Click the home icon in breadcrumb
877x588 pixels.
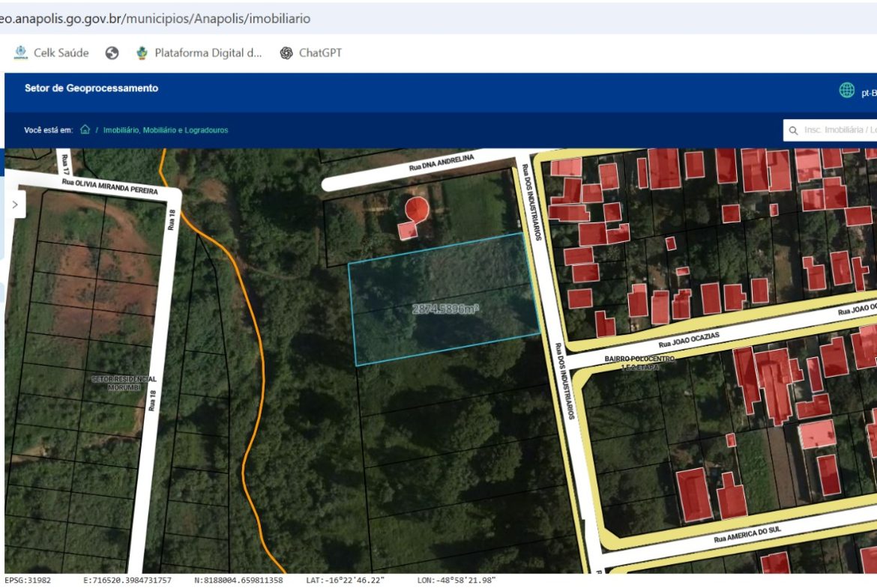[85, 130]
